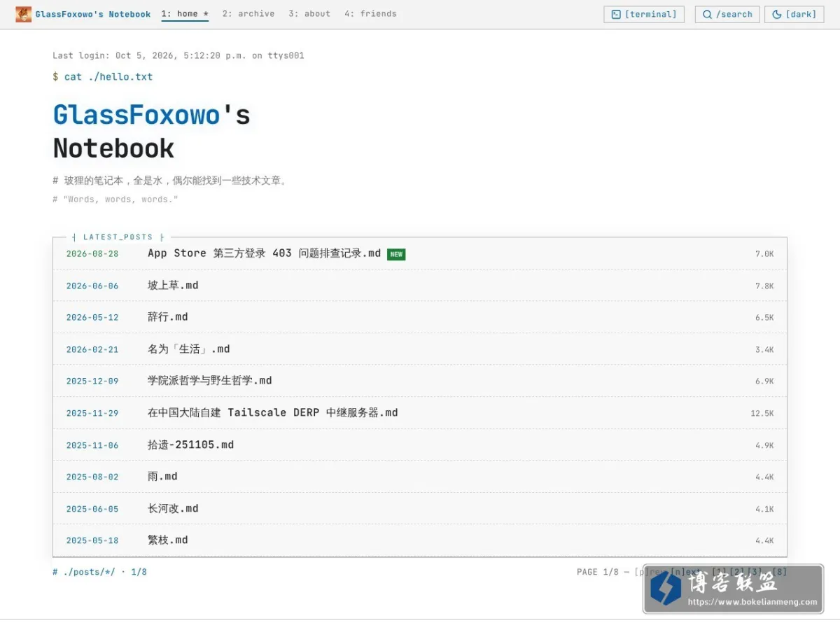Open the post '坡上草.md'
The height and width of the screenshot is (630, 840).
tap(173, 286)
